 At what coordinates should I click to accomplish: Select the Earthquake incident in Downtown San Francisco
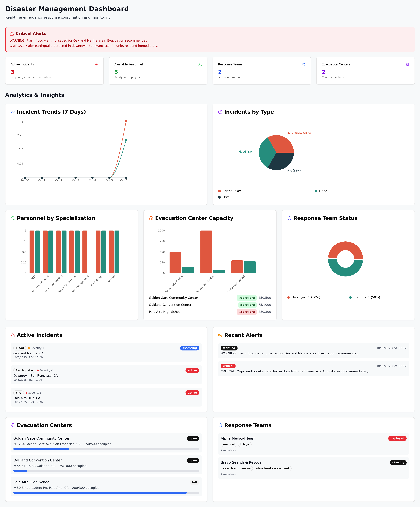[106, 375]
